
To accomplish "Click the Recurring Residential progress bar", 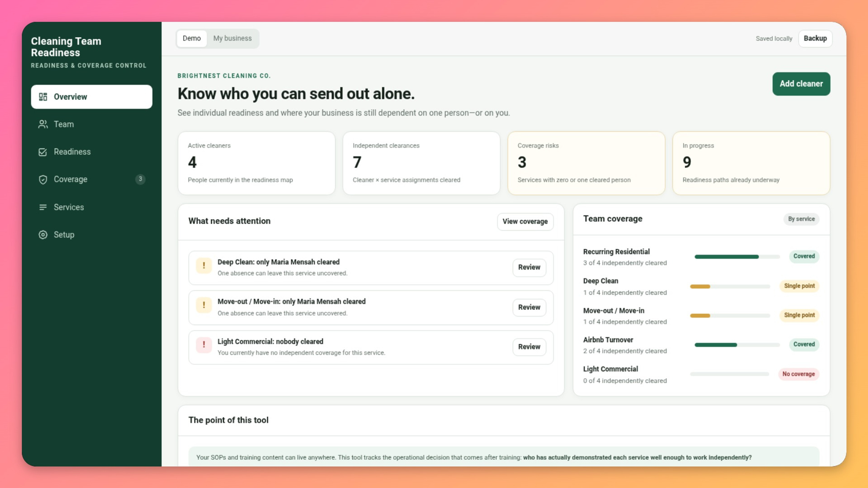I will tap(737, 257).
